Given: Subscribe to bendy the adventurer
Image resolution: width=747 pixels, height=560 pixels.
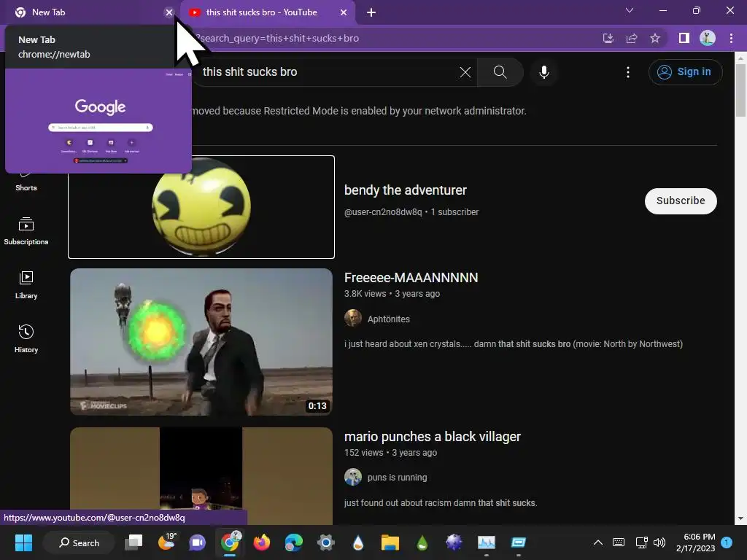Looking at the screenshot, I should [x=681, y=201].
